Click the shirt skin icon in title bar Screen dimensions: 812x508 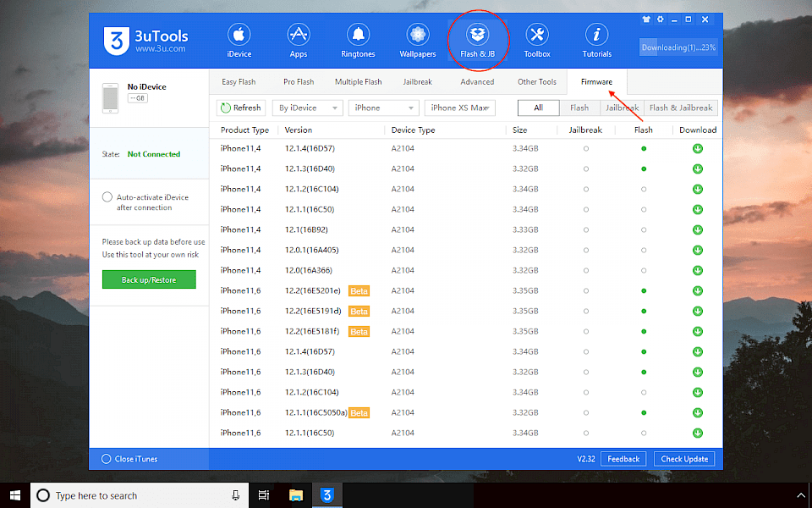point(645,19)
